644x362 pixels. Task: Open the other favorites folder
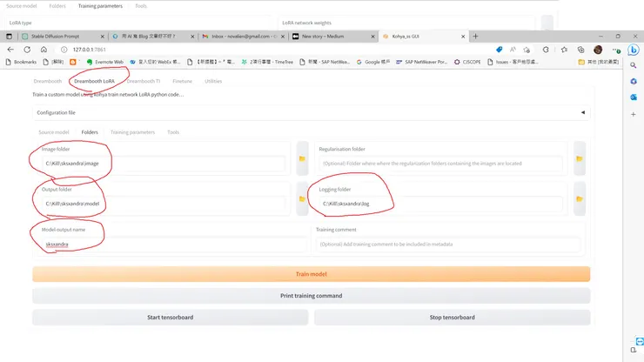tap(599, 62)
